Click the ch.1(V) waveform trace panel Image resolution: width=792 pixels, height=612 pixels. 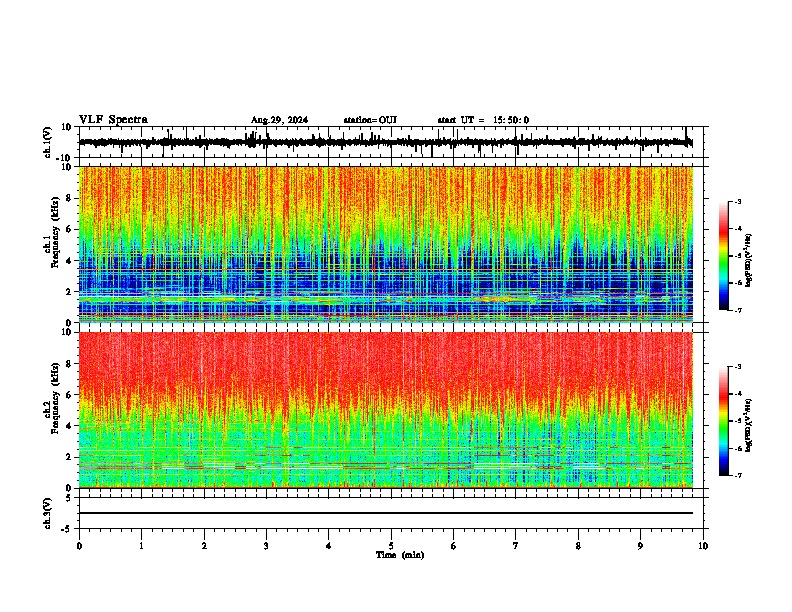[x=391, y=142]
